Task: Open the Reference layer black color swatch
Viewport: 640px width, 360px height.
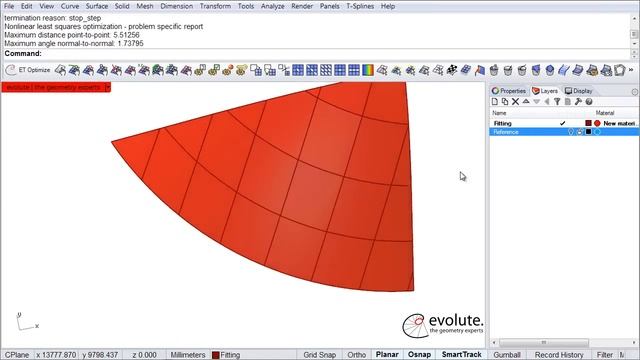Action: coord(588,132)
